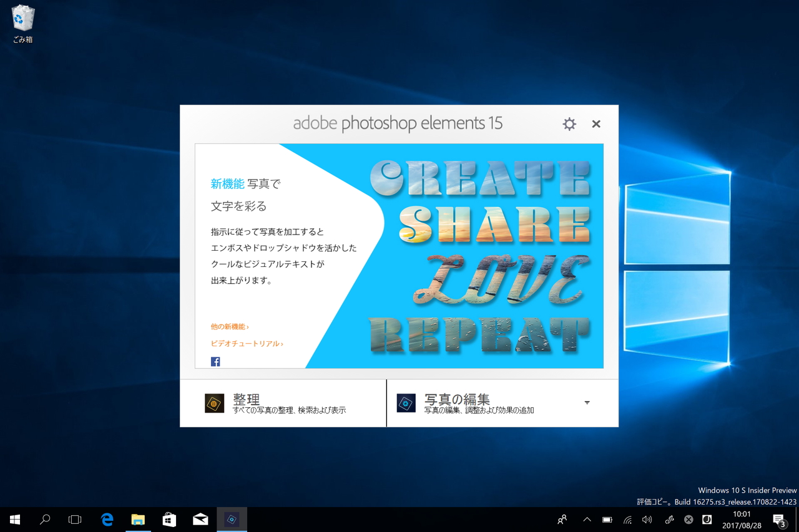The height and width of the screenshot is (532, 799).
Task: Click the Photoshop Elements taskbar icon
Action: [x=232, y=520]
